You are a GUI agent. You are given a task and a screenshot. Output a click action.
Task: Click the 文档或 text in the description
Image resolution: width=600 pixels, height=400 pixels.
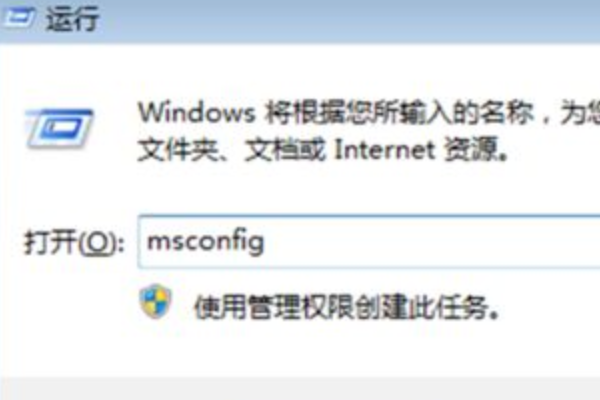(285, 149)
